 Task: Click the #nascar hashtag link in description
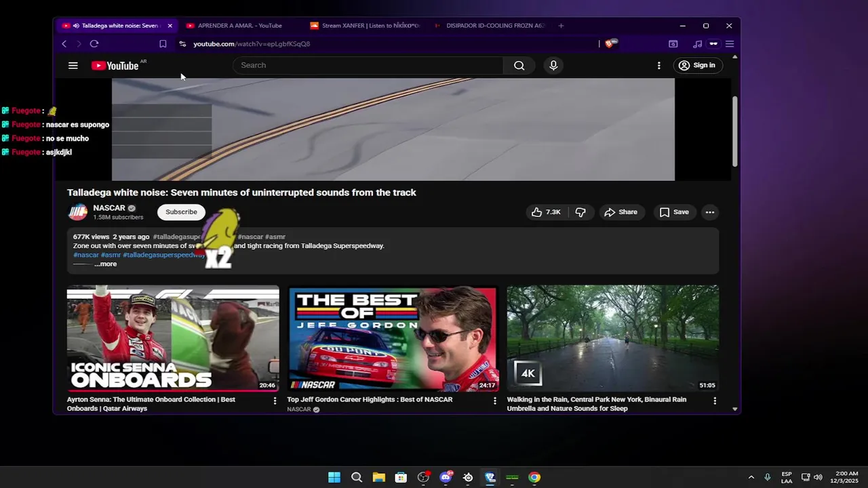click(x=86, y=255)
